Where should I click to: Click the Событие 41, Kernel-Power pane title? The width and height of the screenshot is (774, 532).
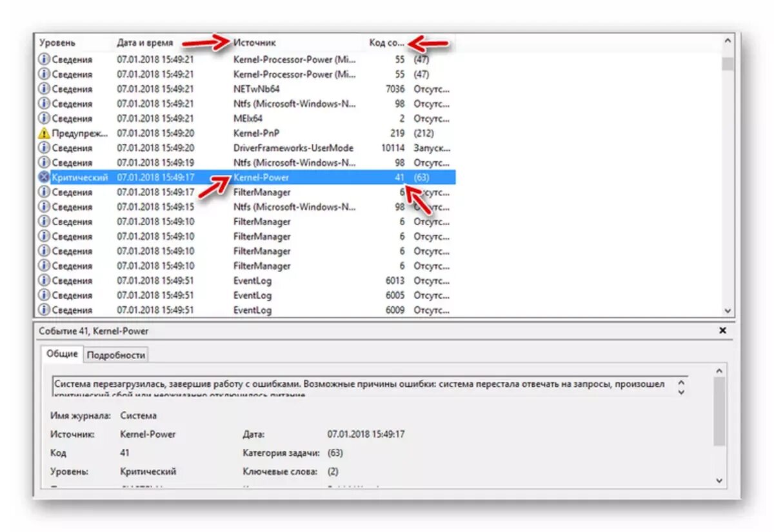[x=94, y=331]
